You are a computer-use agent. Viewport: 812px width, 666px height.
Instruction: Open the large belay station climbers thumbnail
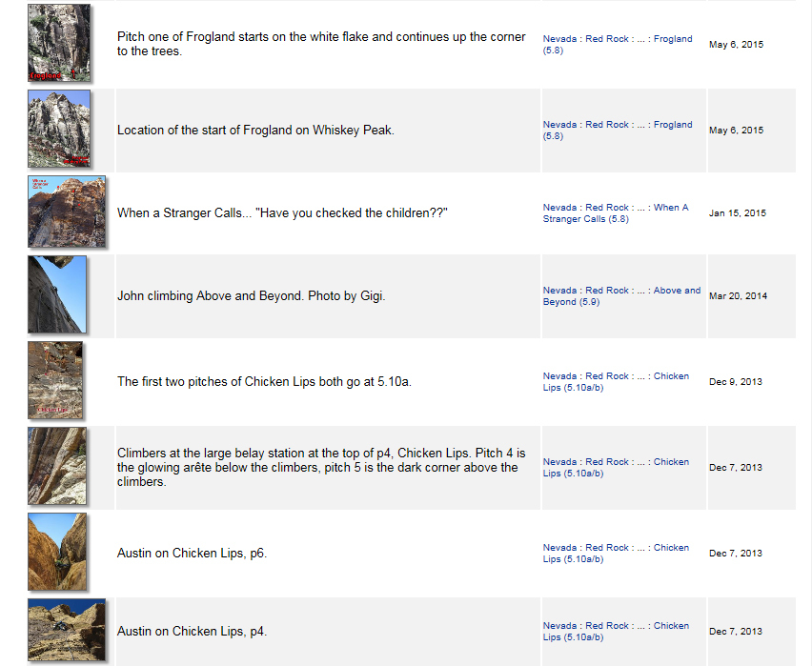pyautogui.click(x=57, y=466)
